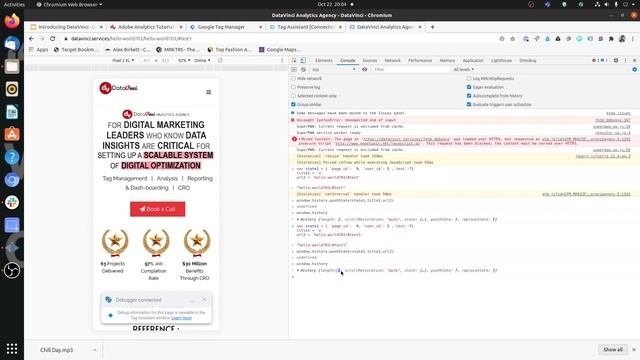The height and width of the screenshot is (360, 640).
Task: Switch to the Lighthouse tab
Action: click(501, 60)
